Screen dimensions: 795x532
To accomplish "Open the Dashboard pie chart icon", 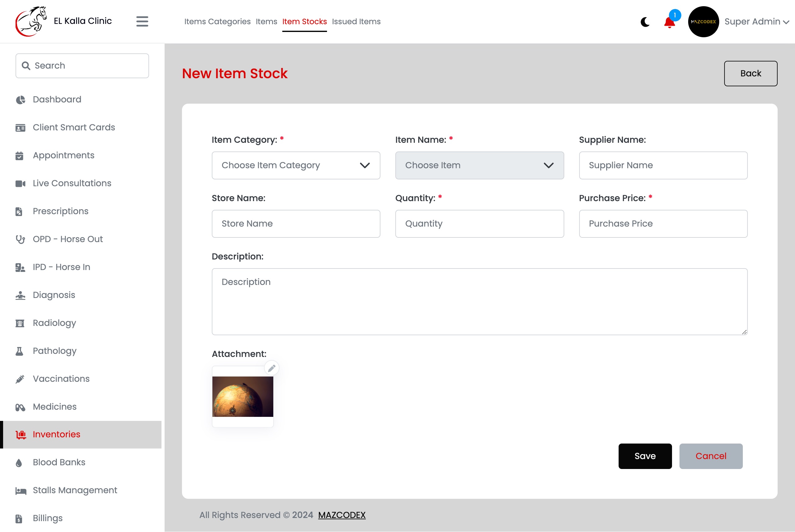I will coord(20,100).
